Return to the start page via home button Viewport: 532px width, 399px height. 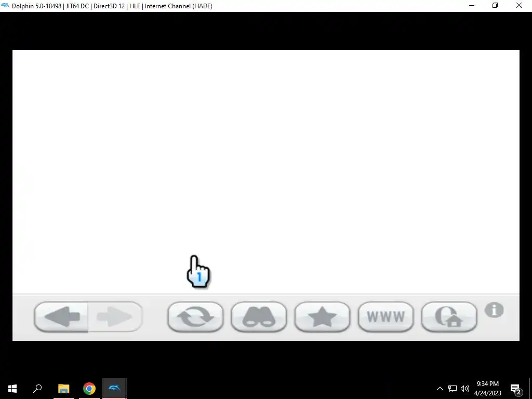tap(449, 317)
